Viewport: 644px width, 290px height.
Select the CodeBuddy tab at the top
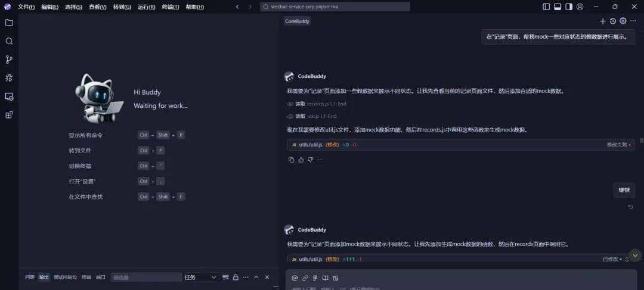click(x=297, y=21)
